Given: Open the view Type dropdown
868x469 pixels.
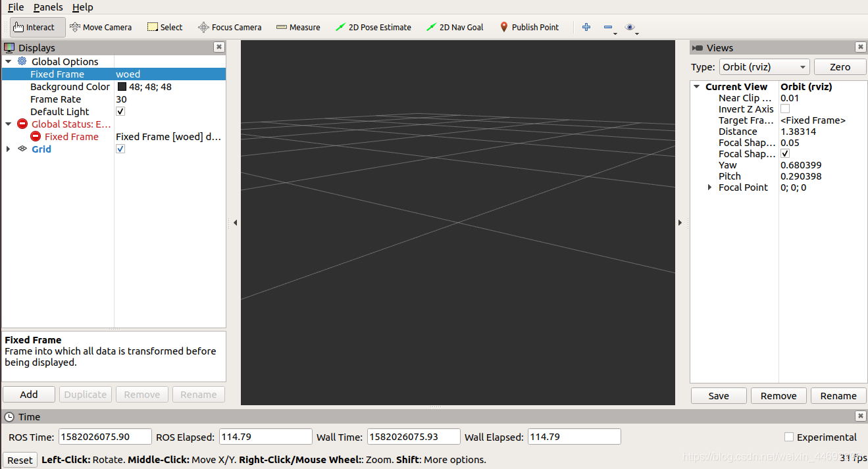Looking at the screenshot, I should tap(763, 67).
